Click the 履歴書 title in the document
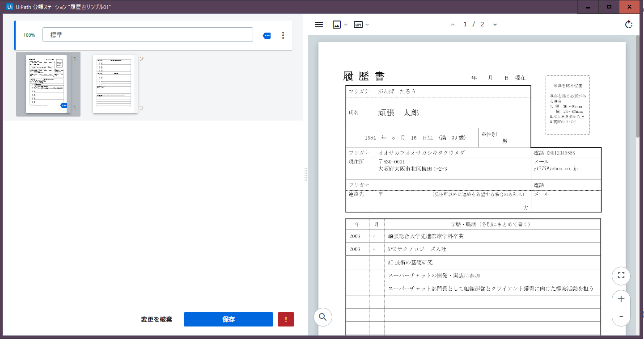This screenshot has width=644, height=339. [364, 76]
